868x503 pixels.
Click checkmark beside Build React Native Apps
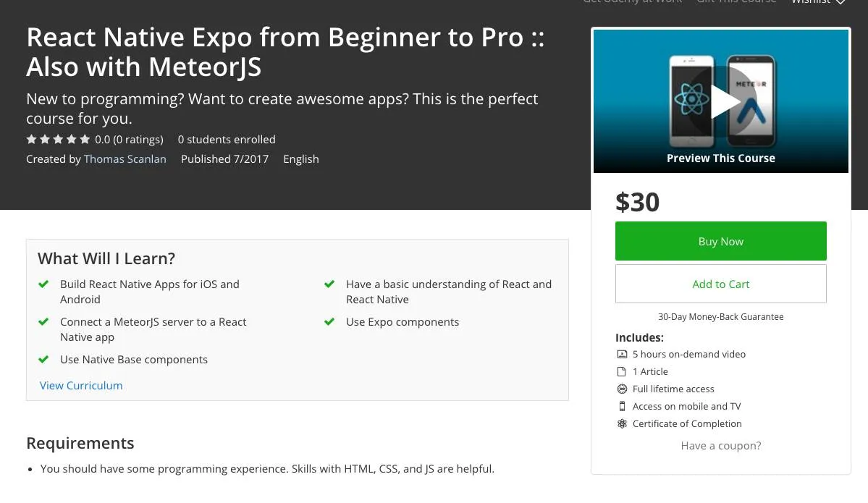click(x=43, y=284)
